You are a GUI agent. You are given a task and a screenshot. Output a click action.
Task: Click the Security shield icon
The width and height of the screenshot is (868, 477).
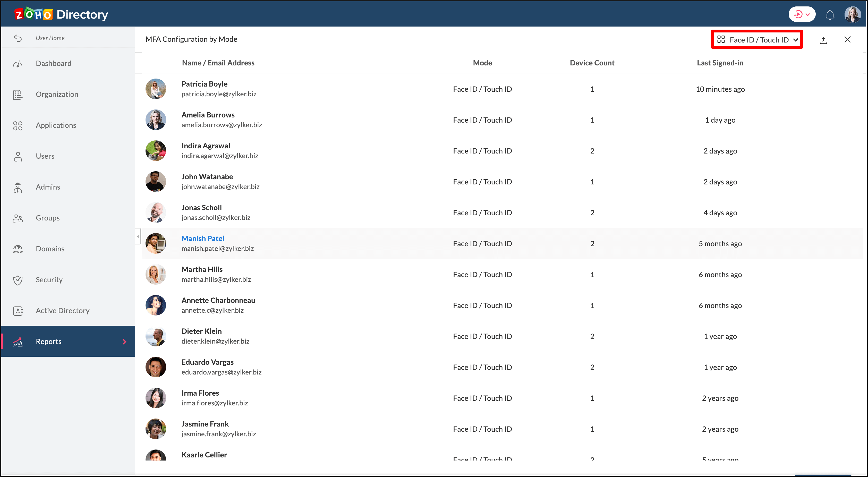click(18, 280)
